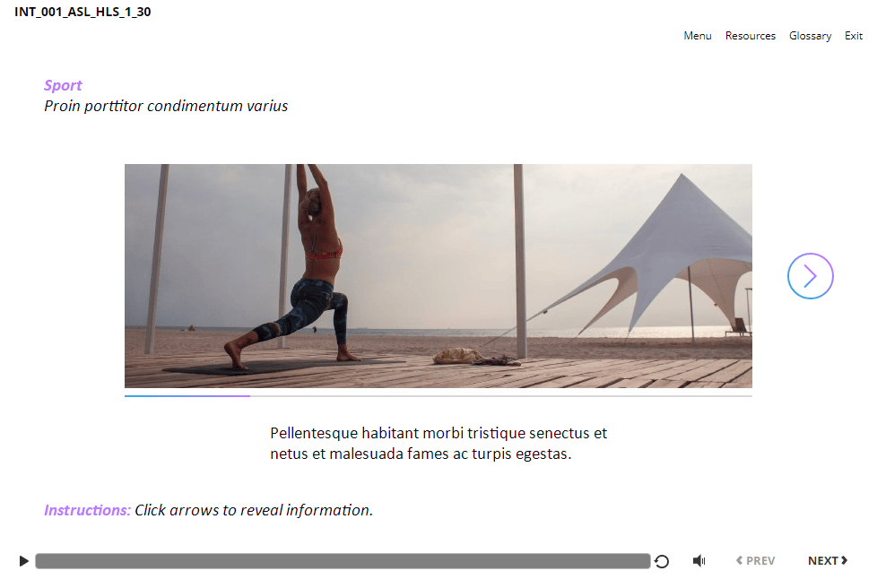Open the Glossary
This screenshot has height=588, width=877.
[x=811, y=37]
